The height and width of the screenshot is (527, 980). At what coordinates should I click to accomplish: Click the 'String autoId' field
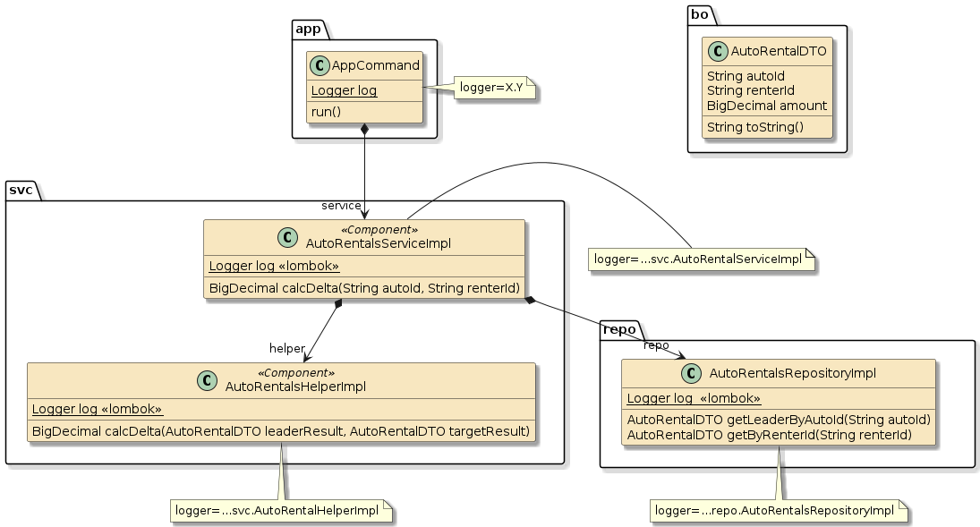[x=746, y=76]
